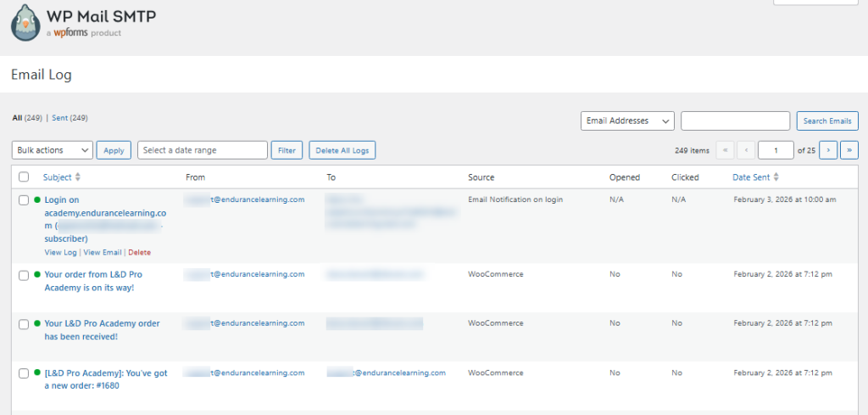
Task: Click Delete All Logs button
Action: click(x=342, y=150)
